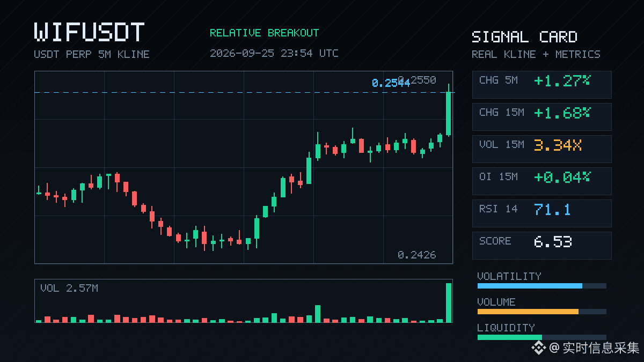Open the OI 15M metric card

541,181
